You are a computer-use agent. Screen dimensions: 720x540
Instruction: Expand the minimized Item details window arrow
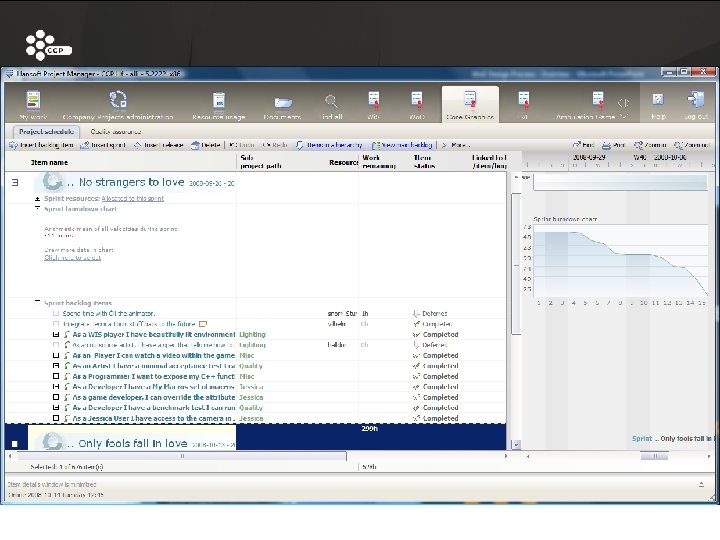coord(701,484)
